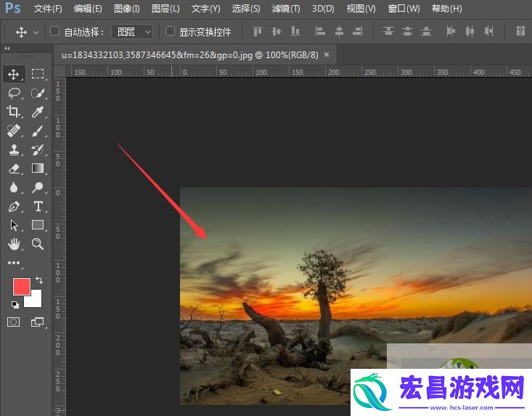
Task: Open the 滤镜(T) menu
Action: tap(286, 8)
